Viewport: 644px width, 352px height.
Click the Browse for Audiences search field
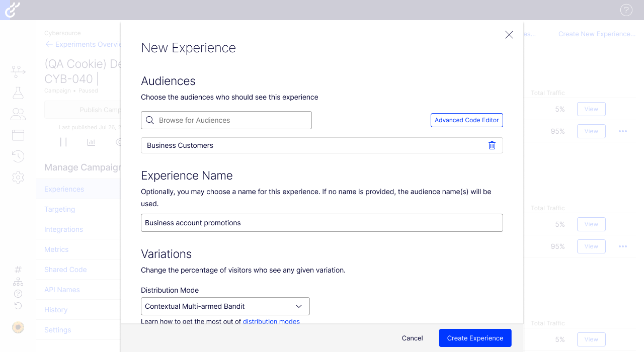(x=226, y=120)
